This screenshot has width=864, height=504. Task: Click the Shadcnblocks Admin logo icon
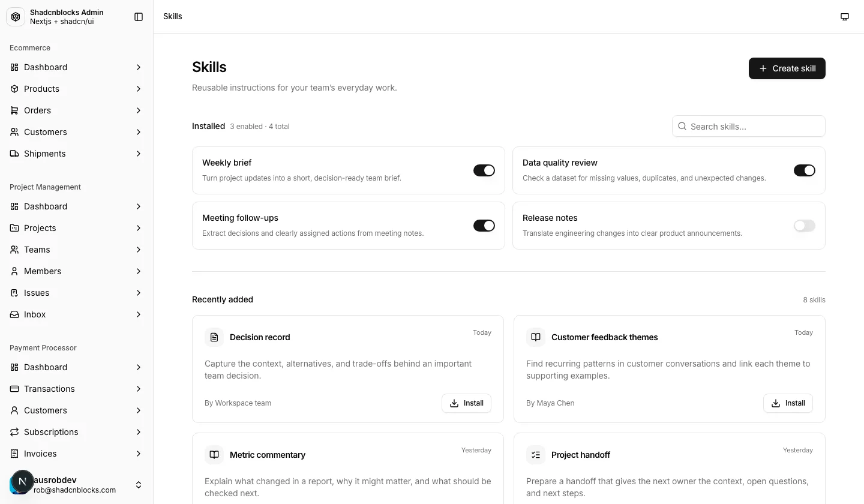(x=16, y=17)
